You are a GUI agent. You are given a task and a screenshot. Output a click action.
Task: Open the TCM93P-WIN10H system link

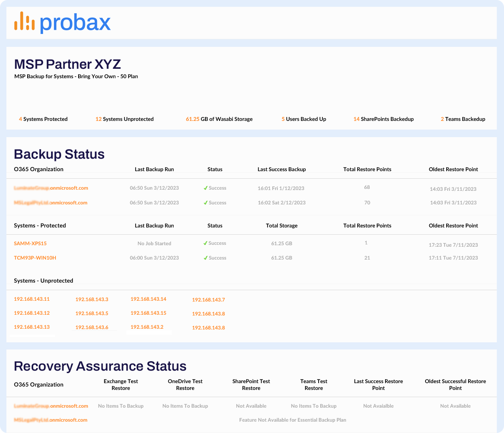click(35, 258)
